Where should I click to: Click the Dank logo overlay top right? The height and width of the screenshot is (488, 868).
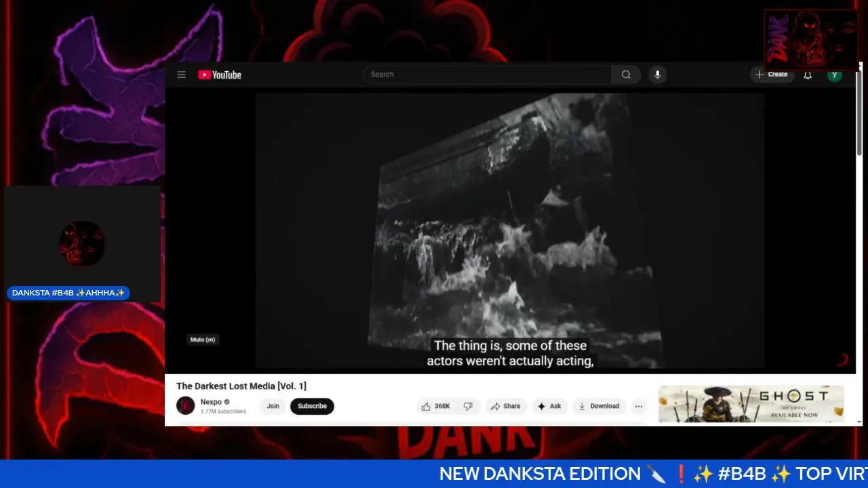pyautogui.click(x=811, y=40)
